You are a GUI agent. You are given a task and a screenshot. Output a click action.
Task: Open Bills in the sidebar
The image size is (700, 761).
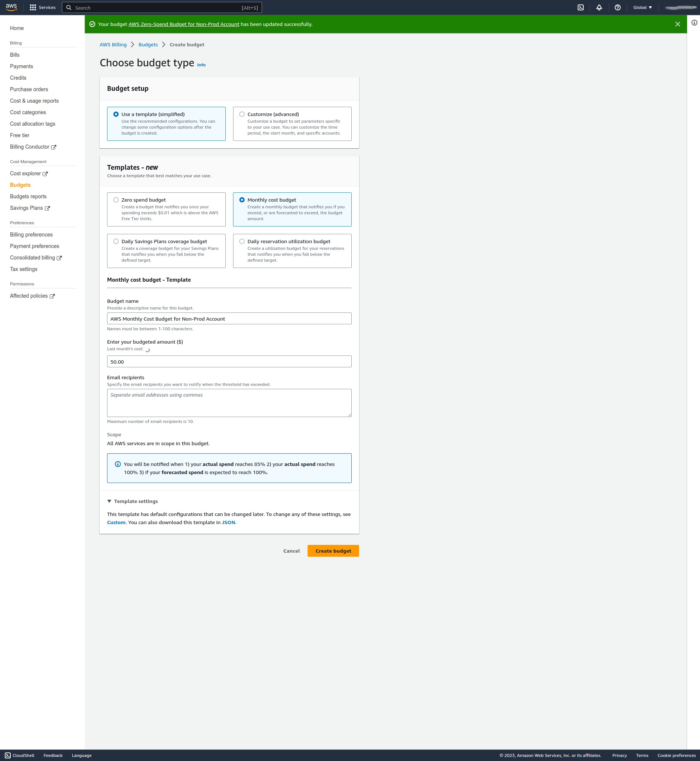(14, 55)
